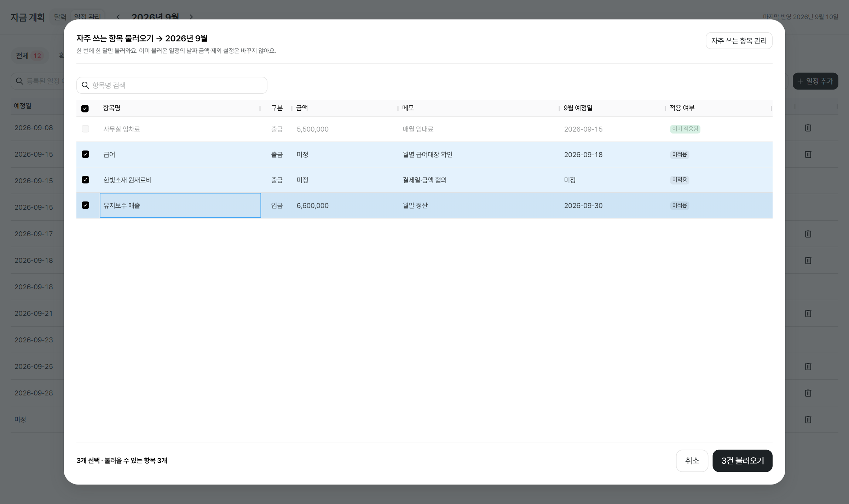Click the 월별 급여대장 확인 memo
The image size is (849, 504).
click(x=427, y=155)
